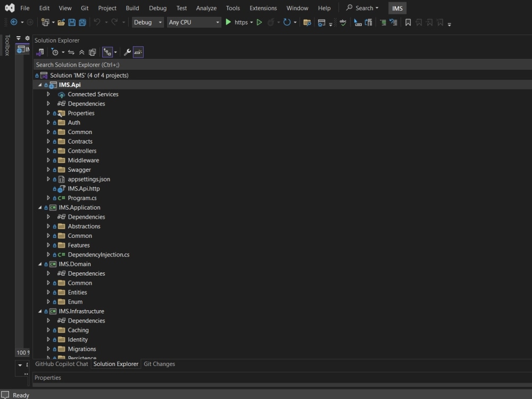Open the File menu
Viewport: 532px width, 399px height.
pos(25,8)
